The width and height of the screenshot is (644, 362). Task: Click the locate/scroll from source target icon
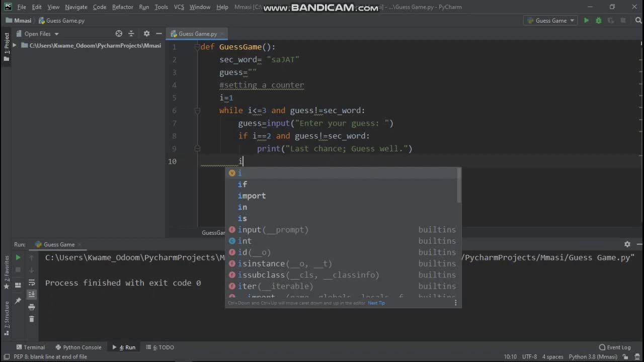[x=119, y=34]
